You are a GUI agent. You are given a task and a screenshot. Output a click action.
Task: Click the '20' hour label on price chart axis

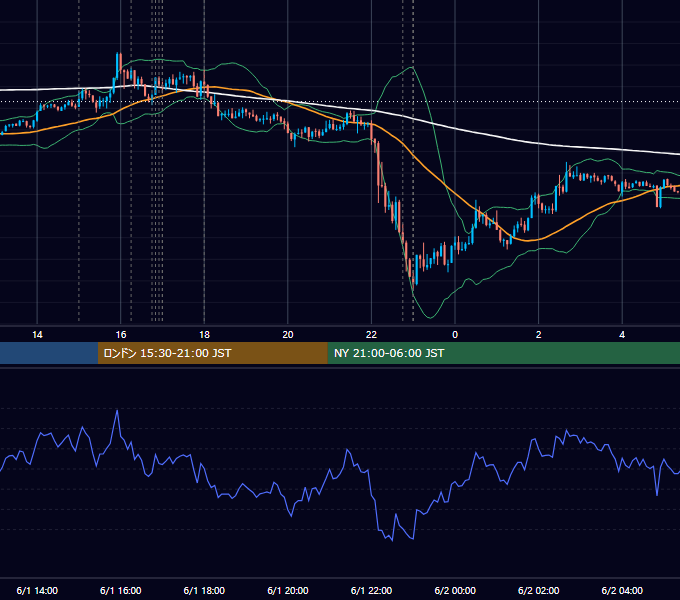tap(288, 335)
